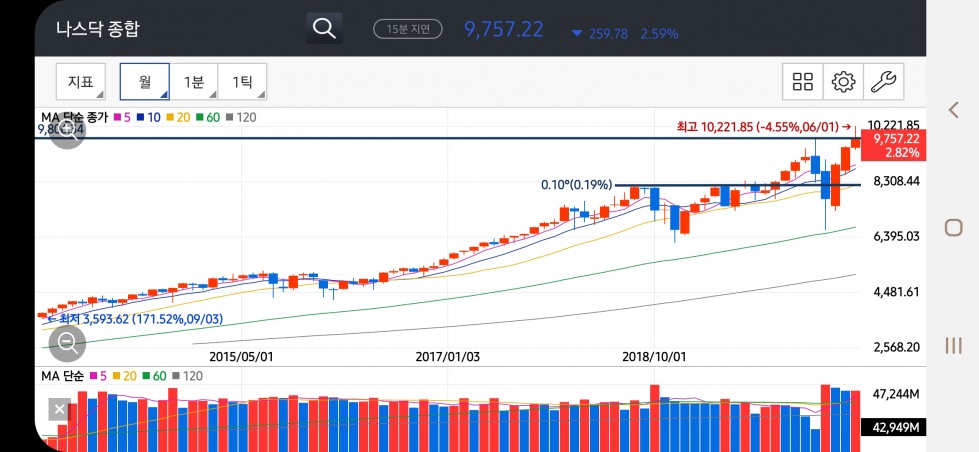
Task: Select the 1틱 tick period dropdown
Action: [242, 81]
